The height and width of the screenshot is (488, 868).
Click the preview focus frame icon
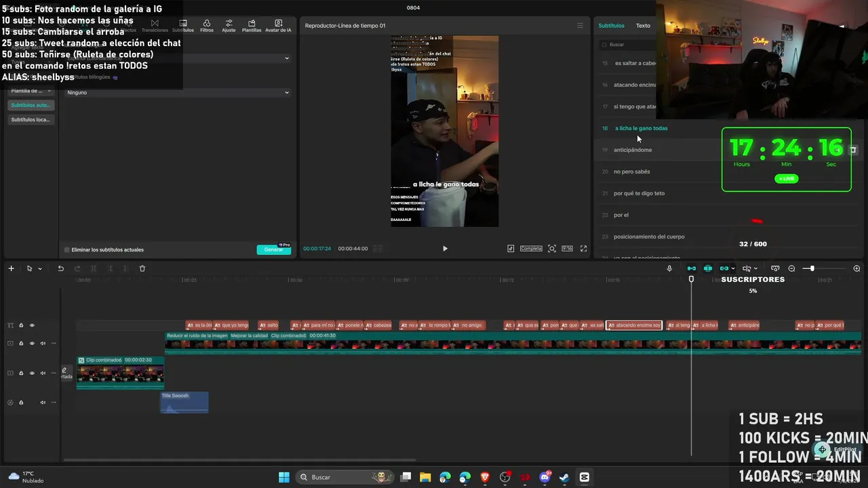point(552,249)
